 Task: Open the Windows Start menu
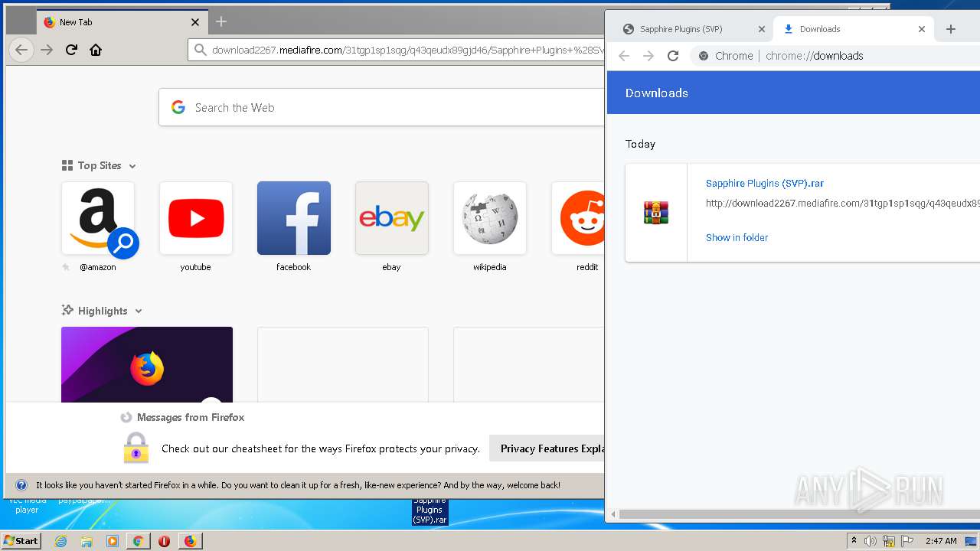(x=21, y=541)
